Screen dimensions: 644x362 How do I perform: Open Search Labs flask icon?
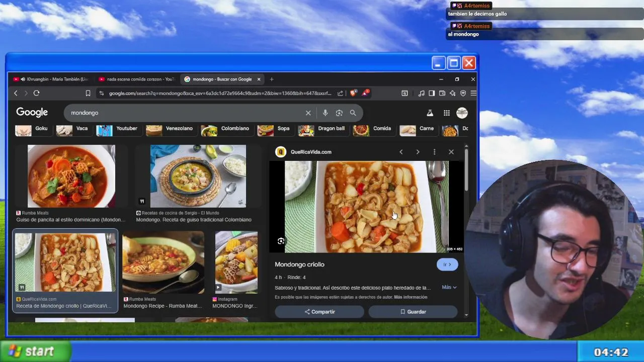point(430,113)
